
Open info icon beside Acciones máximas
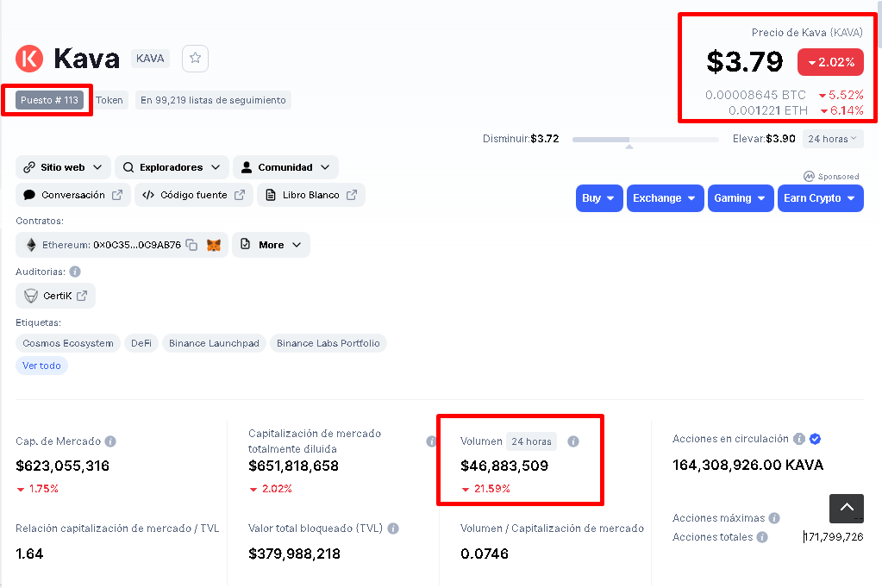coord(774,518)
